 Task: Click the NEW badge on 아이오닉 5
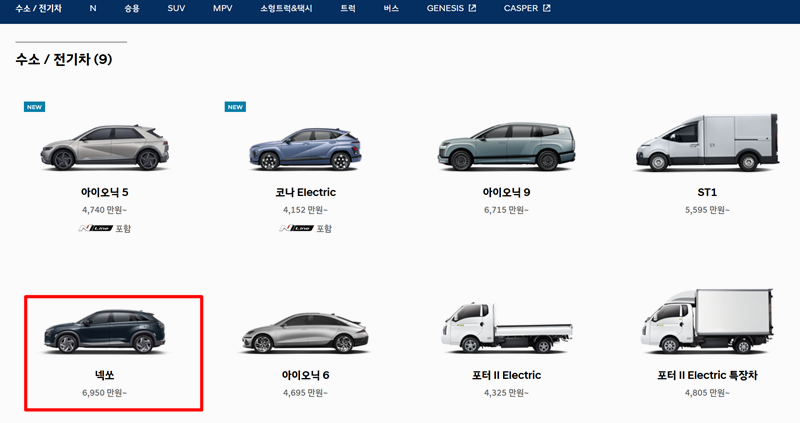tap(34, 107)
